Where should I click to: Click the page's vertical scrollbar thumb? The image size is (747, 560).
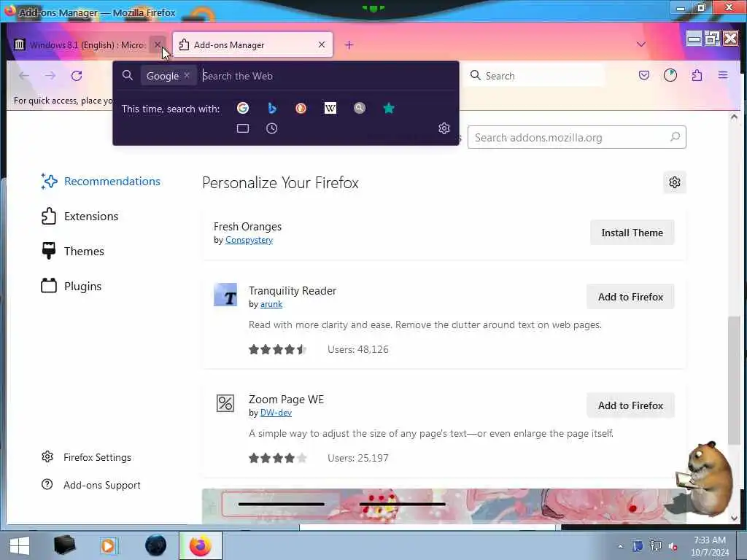point(734,381)
